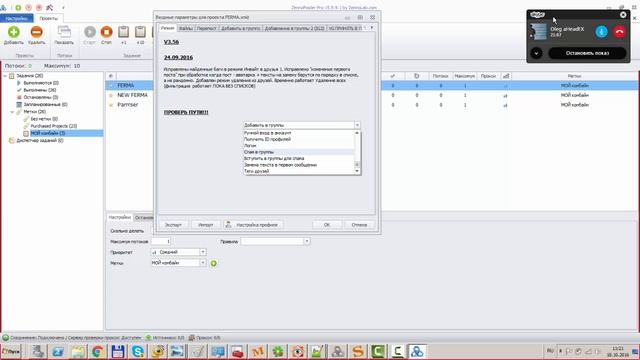Click Остановить показ in Skype overlay
This screenshot has height=360, width=640.
587,53
